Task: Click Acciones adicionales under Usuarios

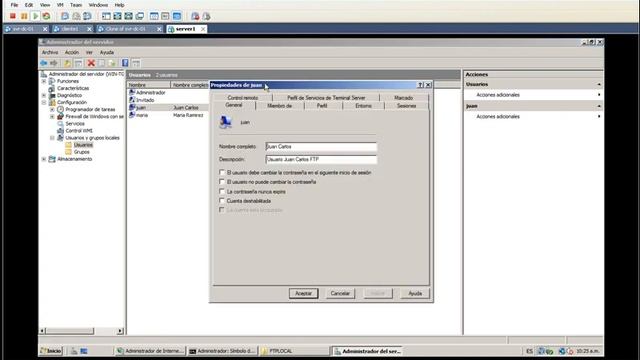Action: coord(498,95)
